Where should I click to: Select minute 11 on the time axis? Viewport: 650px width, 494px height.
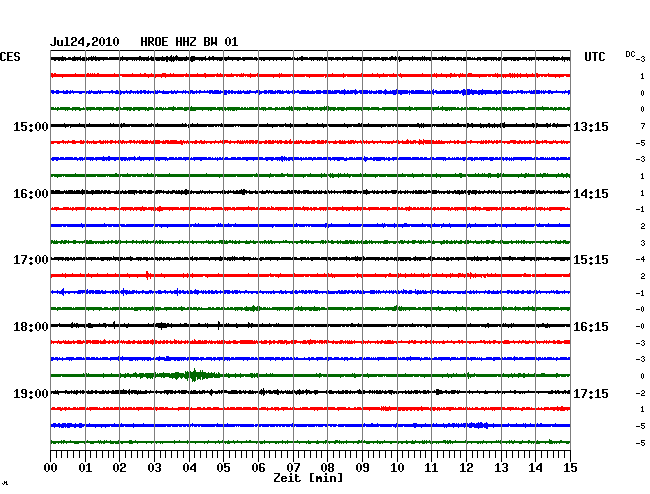click(431, 468)
